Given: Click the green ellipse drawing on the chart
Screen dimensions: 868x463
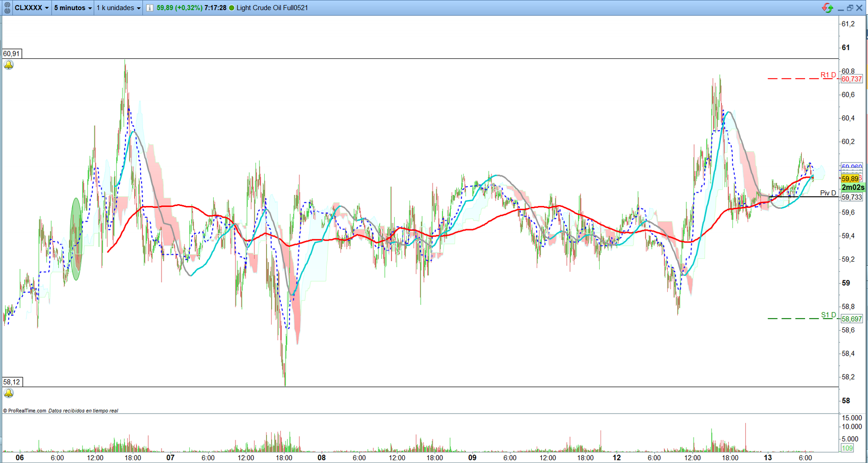Looking at the screenshot, I should [x=76, y=239].
